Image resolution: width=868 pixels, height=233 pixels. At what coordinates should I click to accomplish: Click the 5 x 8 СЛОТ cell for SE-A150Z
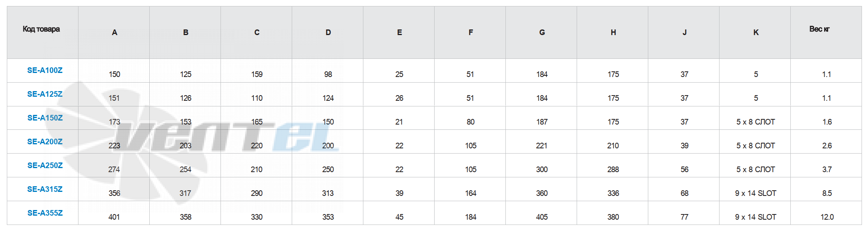pos(755,122)
